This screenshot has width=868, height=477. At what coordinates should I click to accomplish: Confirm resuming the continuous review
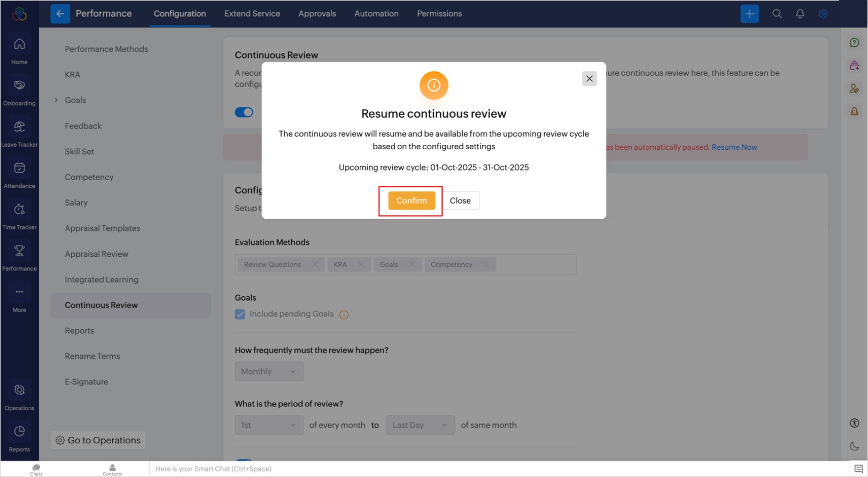coord(412,201)
